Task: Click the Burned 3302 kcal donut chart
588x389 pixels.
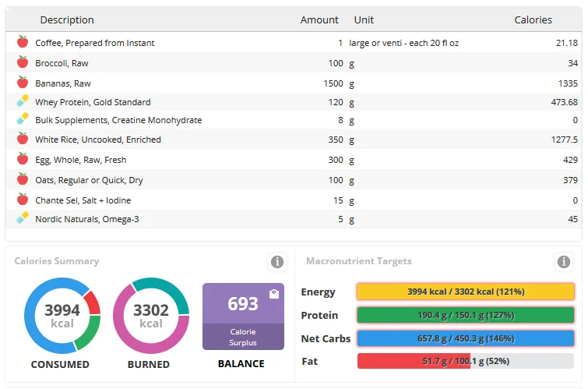Action: coord(150,316)
